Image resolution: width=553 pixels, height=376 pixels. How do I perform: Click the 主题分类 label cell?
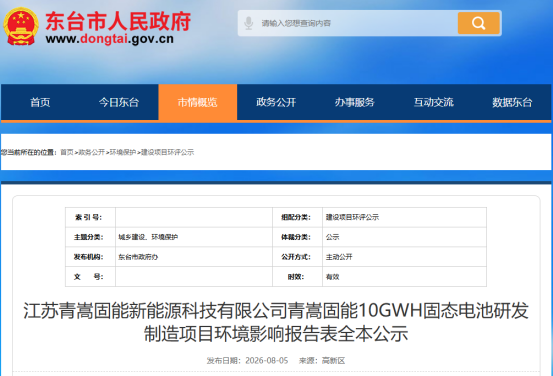tap(90, 237)
